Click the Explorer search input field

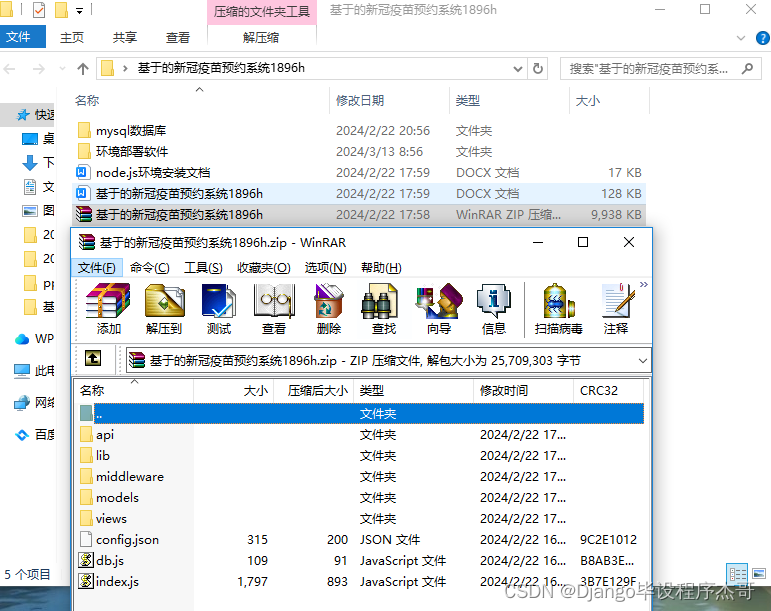click(660, 69)
